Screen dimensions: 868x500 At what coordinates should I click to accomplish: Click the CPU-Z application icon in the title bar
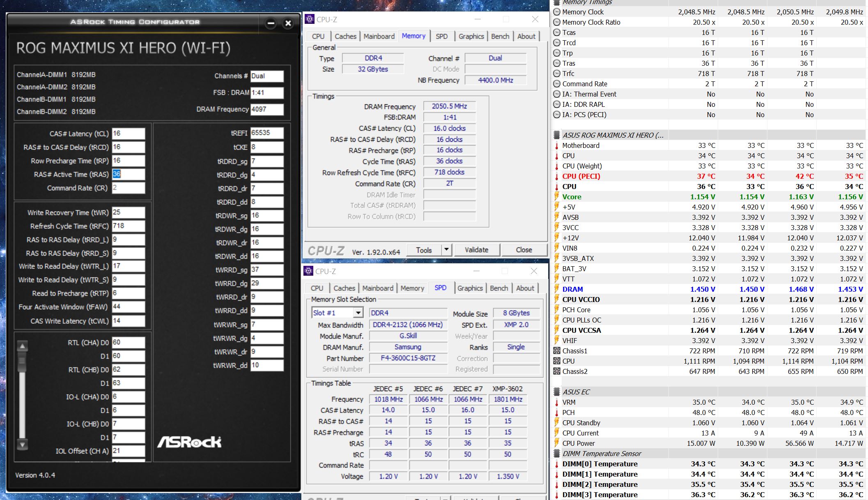click(309, 19)
